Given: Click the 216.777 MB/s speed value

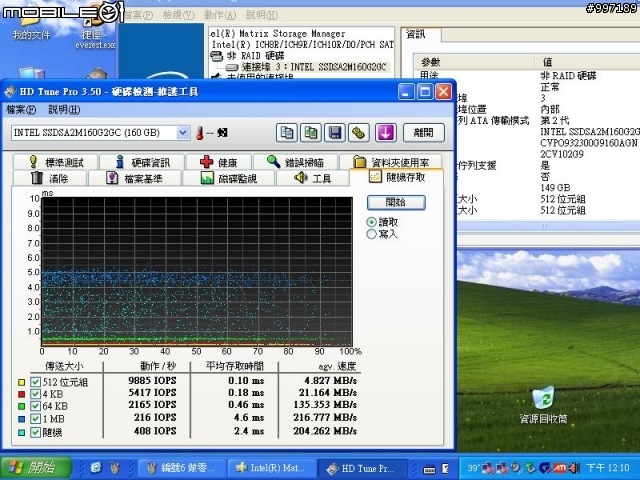Looking at the screenshot, I should (325, 418).
